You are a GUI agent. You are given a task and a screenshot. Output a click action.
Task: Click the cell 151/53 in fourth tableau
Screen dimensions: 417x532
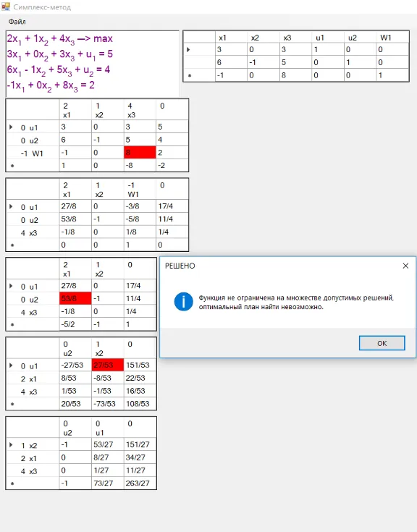tap(140, 365)
